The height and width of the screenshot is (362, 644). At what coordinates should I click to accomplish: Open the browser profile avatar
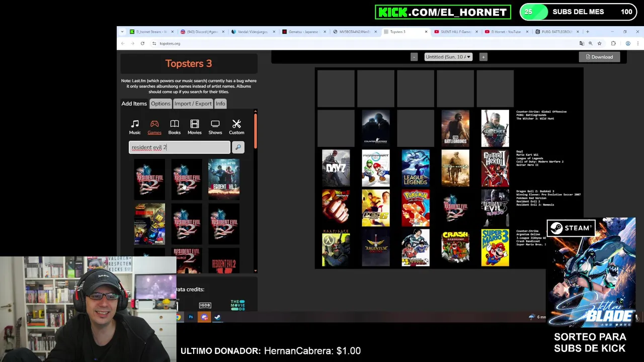[x=628, y=43]
